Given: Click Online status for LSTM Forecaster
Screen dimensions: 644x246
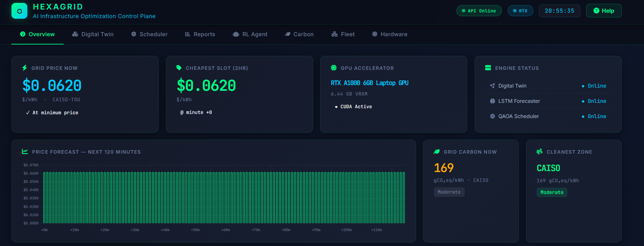Looking at the screenshot, I should (594, 101).
